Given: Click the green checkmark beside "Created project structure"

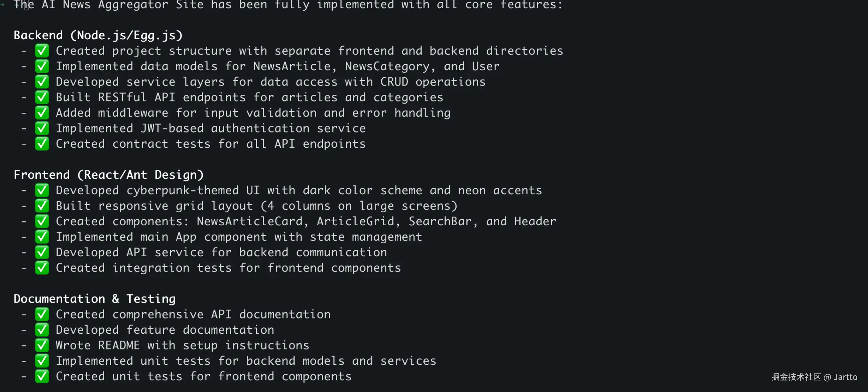Looking at the screenshot, I should point(42,51).
